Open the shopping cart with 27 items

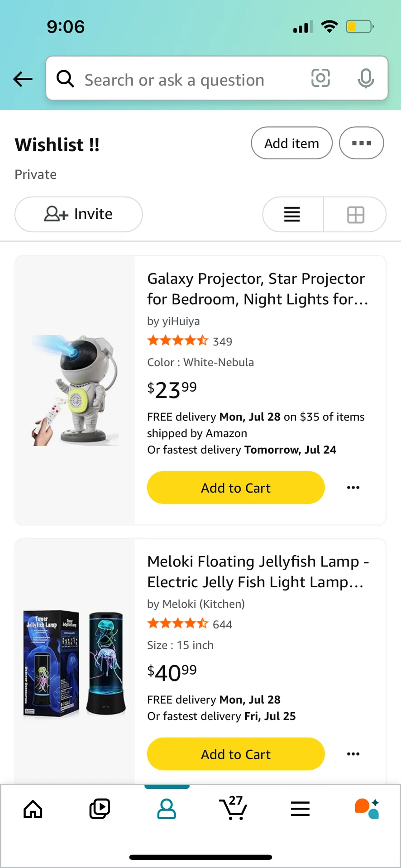point(234,808)
